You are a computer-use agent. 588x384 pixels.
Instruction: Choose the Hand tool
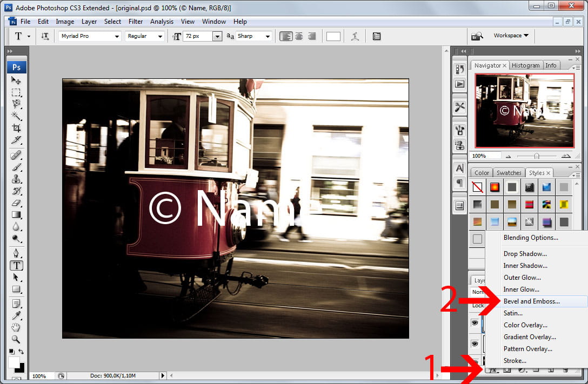pyautogui.click(x=16, y=327)
